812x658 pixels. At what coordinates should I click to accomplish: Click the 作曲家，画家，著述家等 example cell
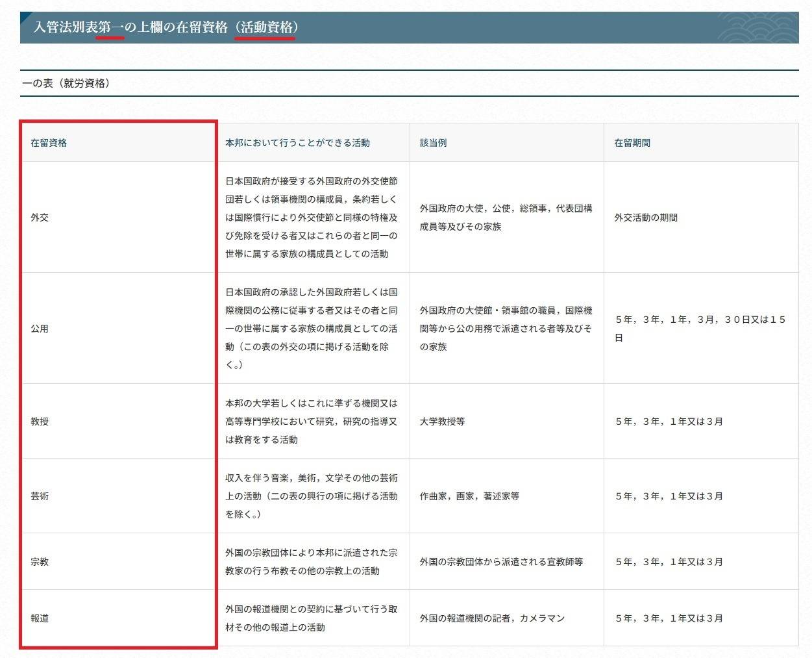point(469,496)
